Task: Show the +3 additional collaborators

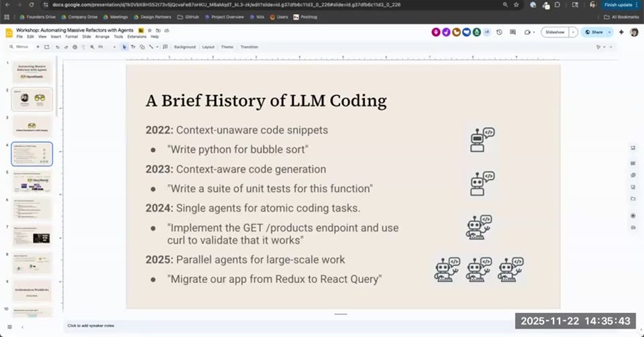Action: click(487, 32)
